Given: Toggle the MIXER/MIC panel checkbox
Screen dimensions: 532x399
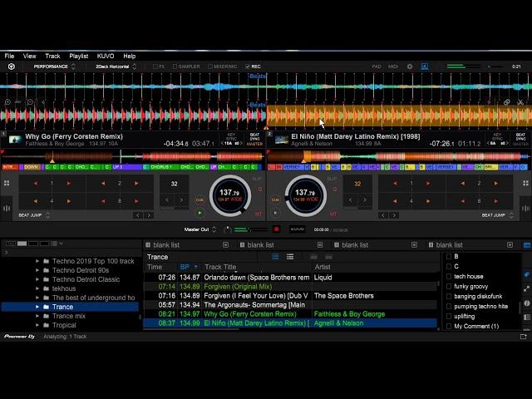Looking at the screenshot, I should coord(210,66).
